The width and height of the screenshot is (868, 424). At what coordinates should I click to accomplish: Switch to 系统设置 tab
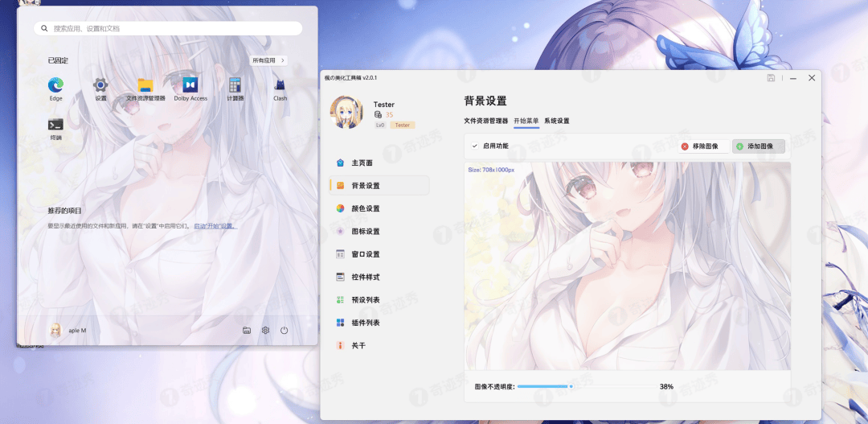[556, 121]
